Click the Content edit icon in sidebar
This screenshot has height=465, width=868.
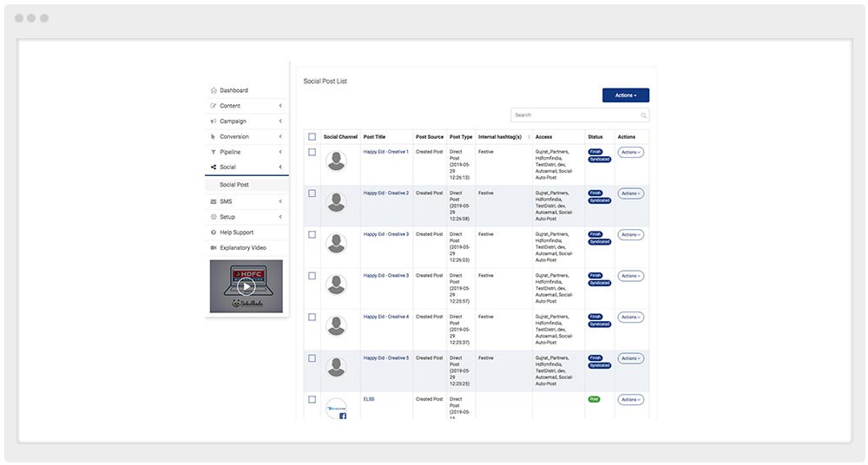click(214, 106)
